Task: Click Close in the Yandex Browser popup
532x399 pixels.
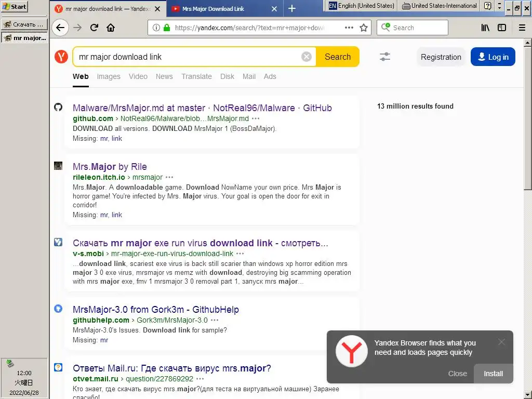Action: tap(457, 374)
